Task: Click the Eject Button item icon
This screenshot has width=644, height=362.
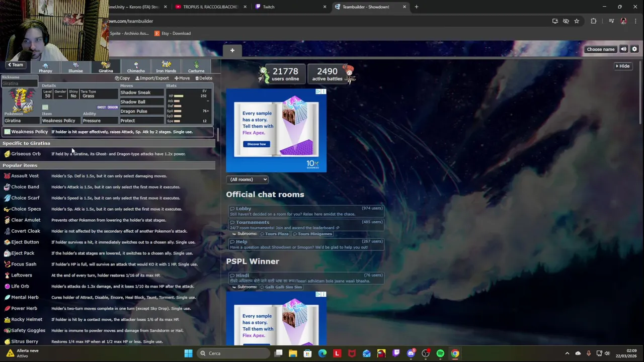Action: (x=7, y=242)
